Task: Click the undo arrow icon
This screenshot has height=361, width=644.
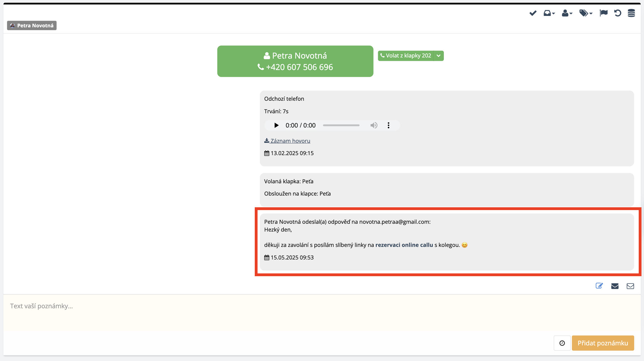Action: pyautogui.click(x=617, y=13)
